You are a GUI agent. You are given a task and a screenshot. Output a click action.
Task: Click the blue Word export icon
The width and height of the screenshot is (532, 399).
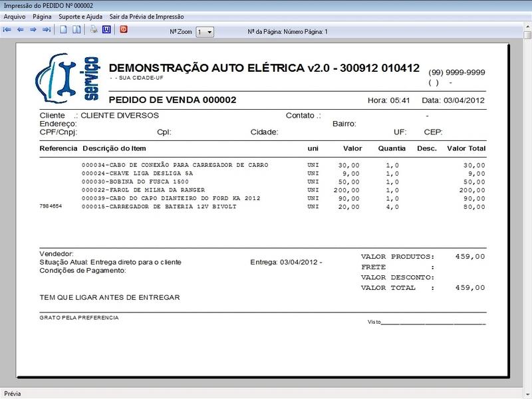pyautogui.click(x=106, y=30)
